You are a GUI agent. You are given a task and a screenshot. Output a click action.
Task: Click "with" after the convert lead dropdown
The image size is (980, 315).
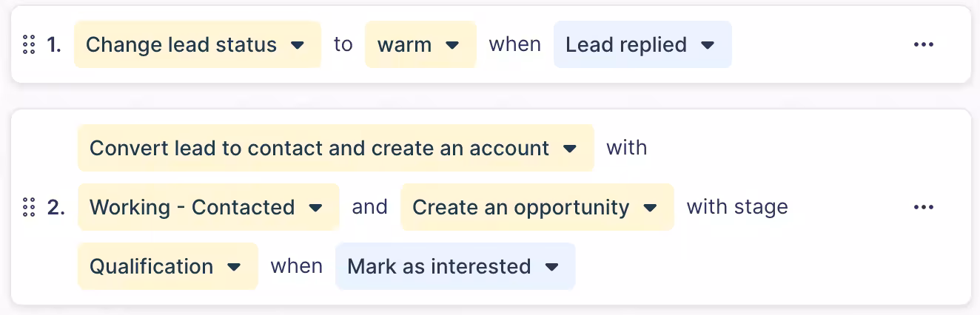626,148
